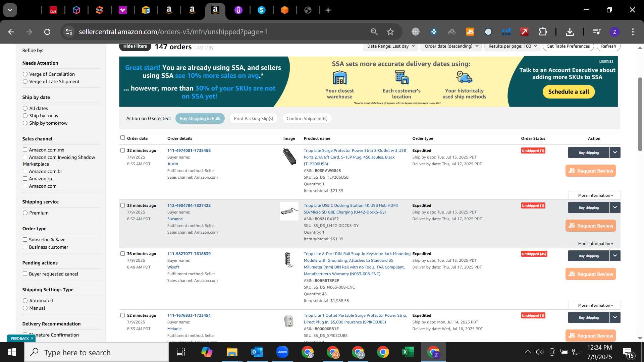644x362 pixels.
Task: Click Print Packing Slip(s)
Action: coord(254,118)
